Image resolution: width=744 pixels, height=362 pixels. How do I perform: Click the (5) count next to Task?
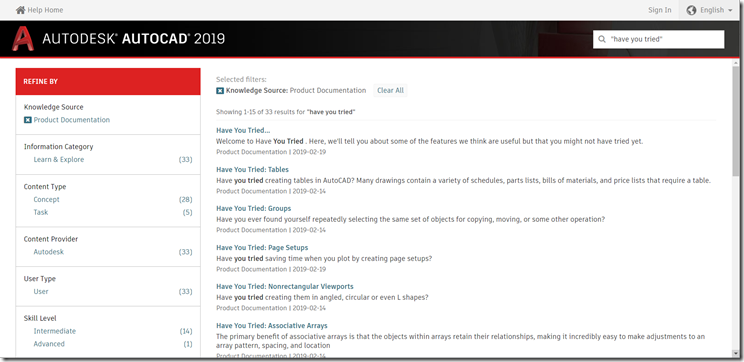pos(188,212)
